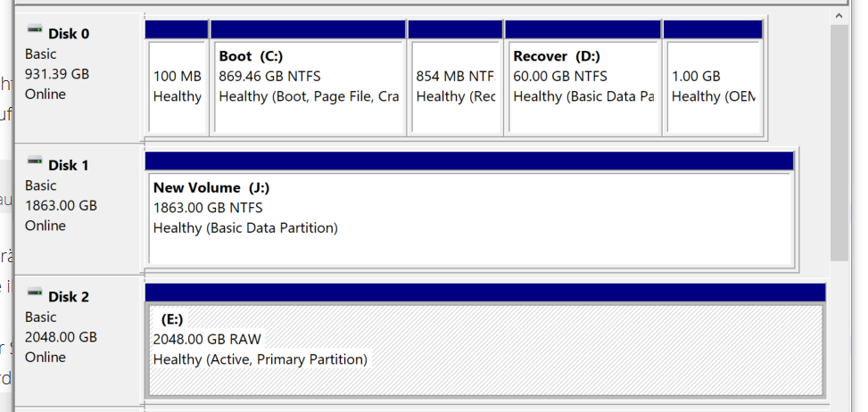Click the Disk 2 drive icon

35,293
